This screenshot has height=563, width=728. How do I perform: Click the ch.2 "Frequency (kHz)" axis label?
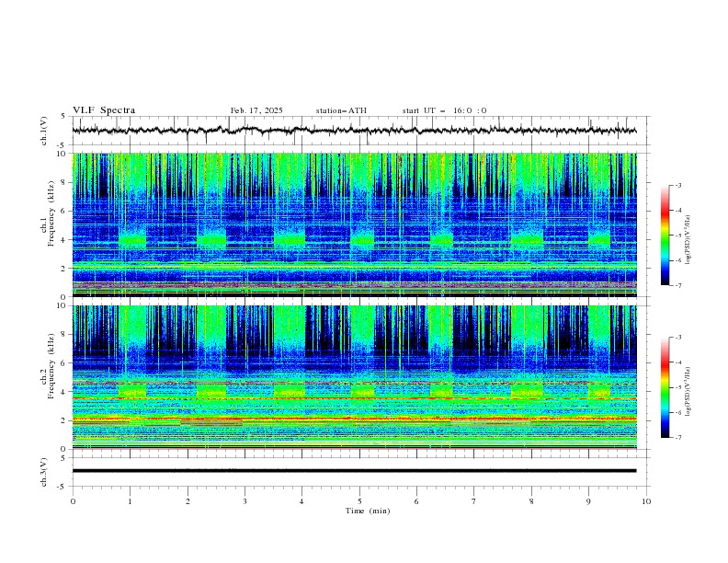click(51, 366)
